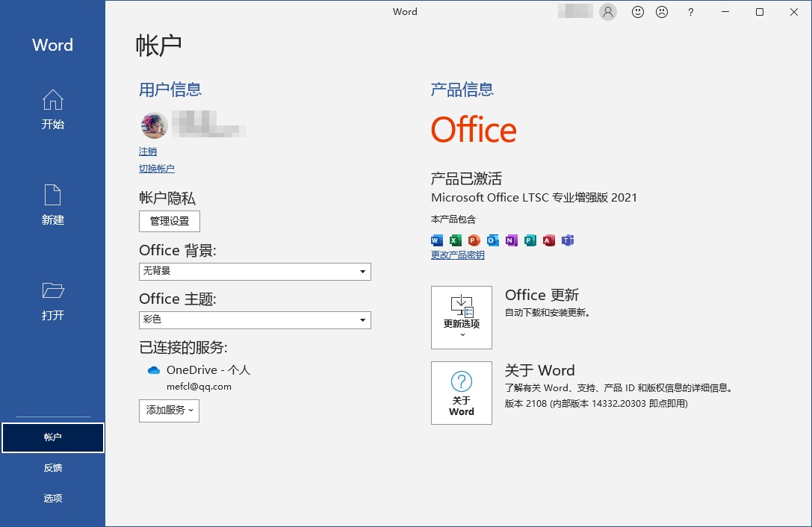Click the Help question mark icon
Screen dimensions: 812x527
tap(690, 12)
